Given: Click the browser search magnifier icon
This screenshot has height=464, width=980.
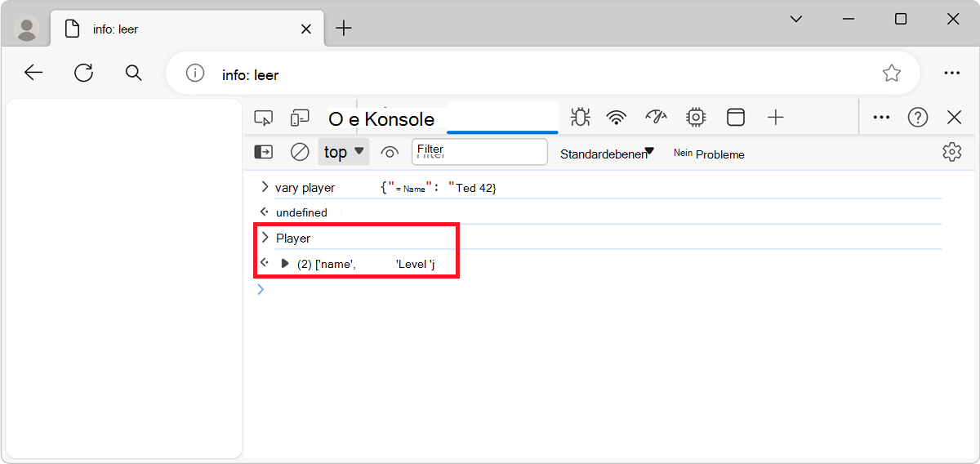Looking at the screenshot, I should pos(134,74).
